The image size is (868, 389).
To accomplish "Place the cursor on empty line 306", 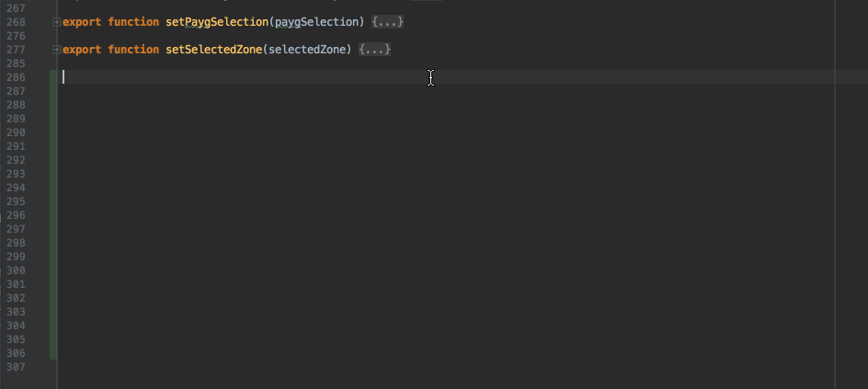I will pyautogui.click(x=276, y=353).
